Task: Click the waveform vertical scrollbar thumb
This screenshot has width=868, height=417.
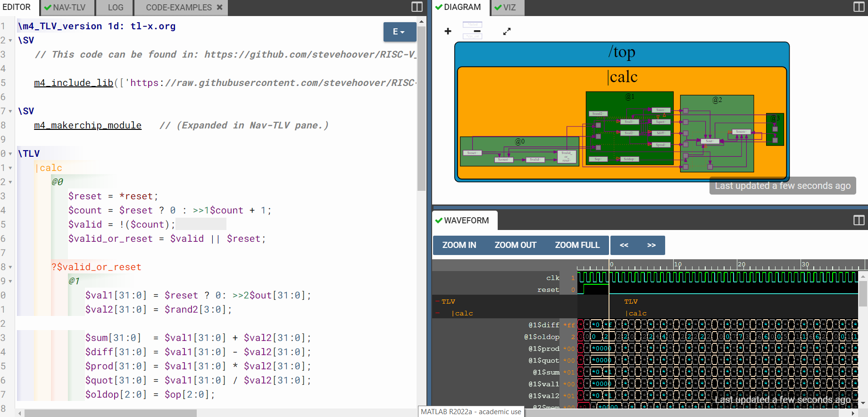Action: [x=863, y=294]
